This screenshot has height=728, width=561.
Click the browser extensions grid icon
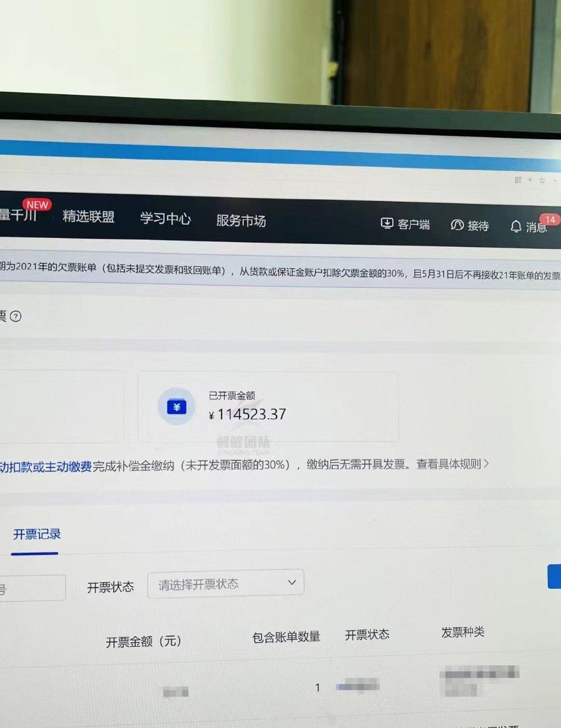[518, 180]
